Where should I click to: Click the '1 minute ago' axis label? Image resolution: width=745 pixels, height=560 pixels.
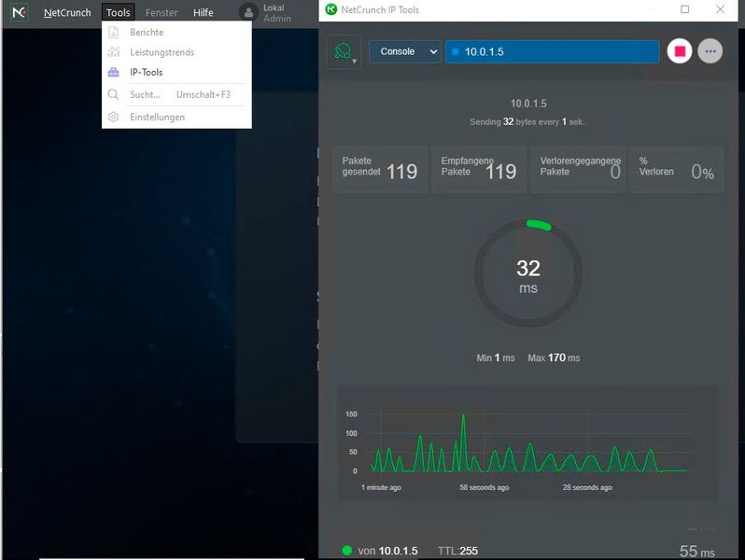[381, 487]
